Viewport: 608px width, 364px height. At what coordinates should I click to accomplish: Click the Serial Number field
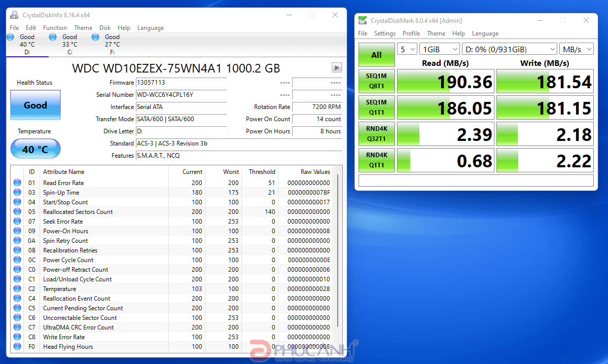pyautogui.click(x=181, y=95)
